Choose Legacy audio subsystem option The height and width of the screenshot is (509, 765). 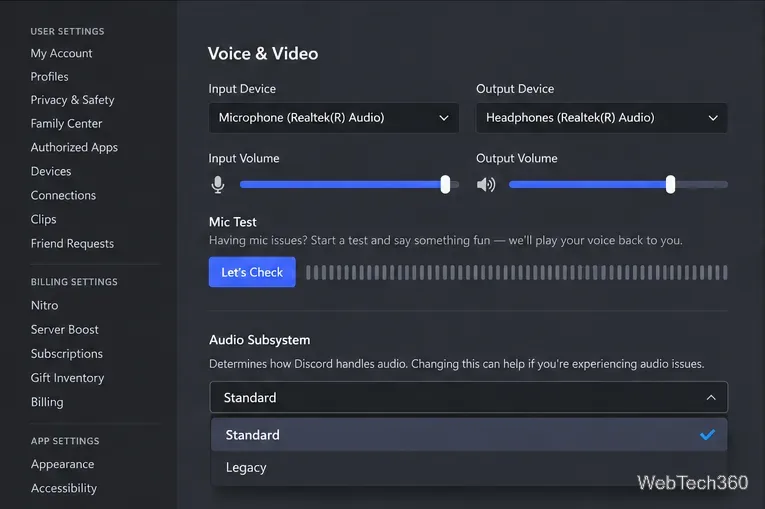tap(469, 468)
